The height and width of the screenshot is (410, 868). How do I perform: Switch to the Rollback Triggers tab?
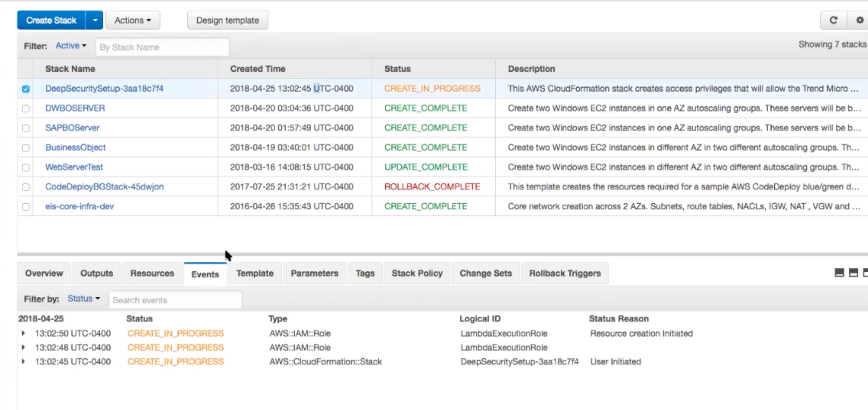click(565, 273)
